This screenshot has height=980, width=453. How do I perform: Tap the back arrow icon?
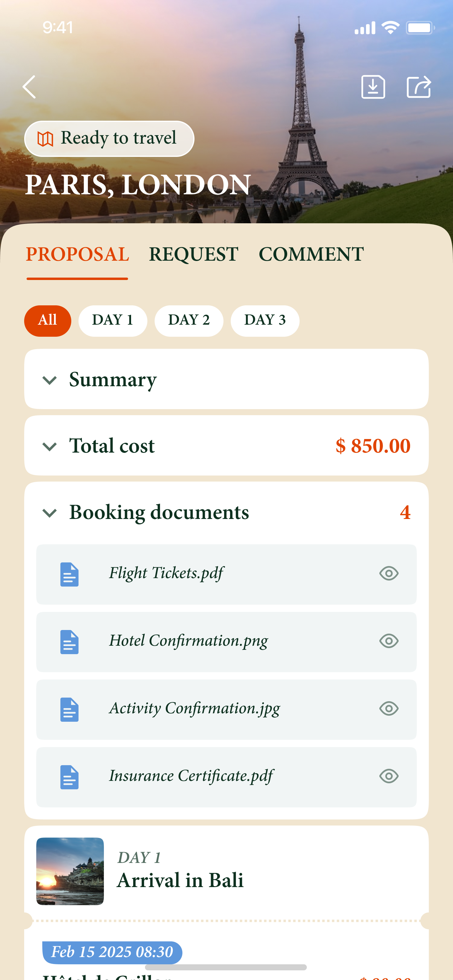point(29,87)
